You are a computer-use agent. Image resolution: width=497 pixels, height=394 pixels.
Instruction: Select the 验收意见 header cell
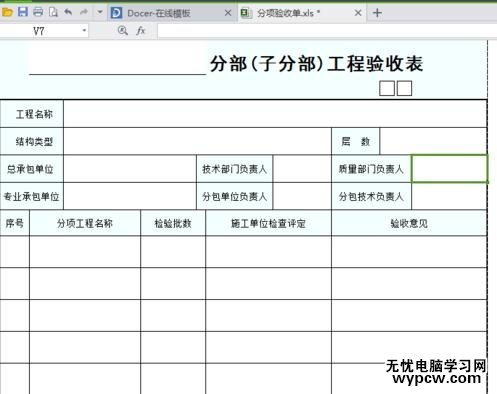point(409,223)
